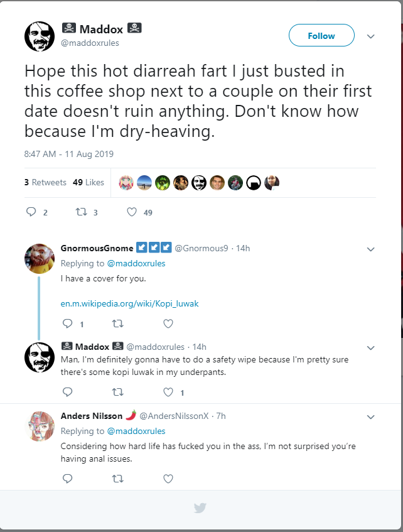Follow the maddoxrules account
Image resolution: width=403 pixels, height=532 pixels.
pos(321,36)
